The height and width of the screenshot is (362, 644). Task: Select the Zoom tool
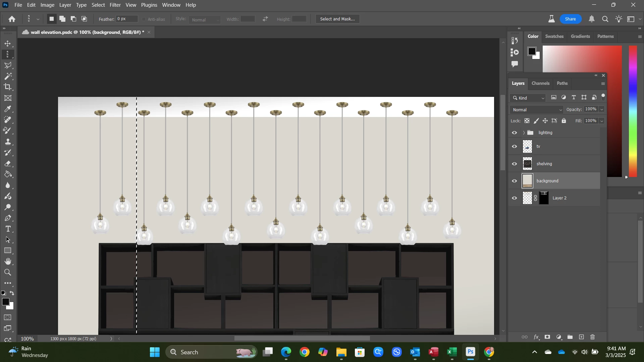click(x=8, y=273)
